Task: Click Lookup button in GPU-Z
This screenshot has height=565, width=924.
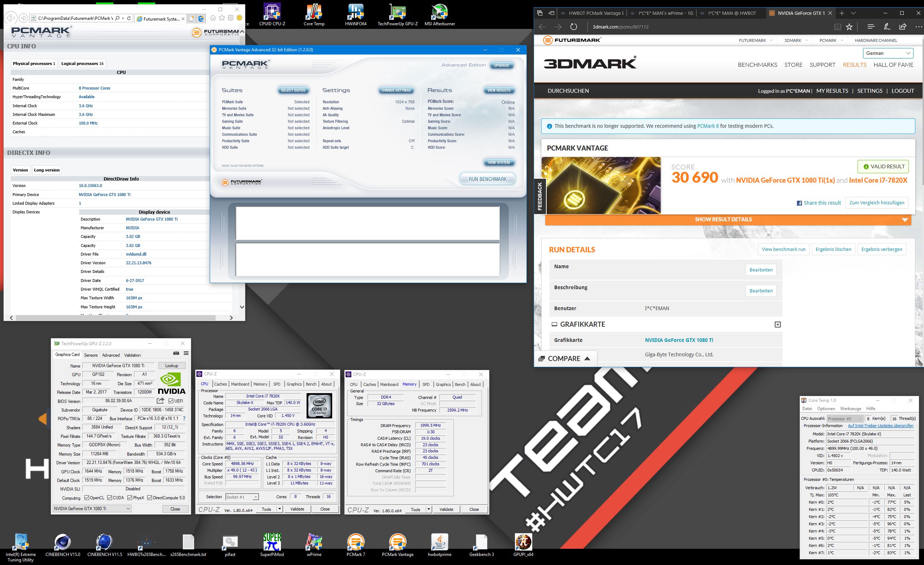Action: click(x=172, y=366)
